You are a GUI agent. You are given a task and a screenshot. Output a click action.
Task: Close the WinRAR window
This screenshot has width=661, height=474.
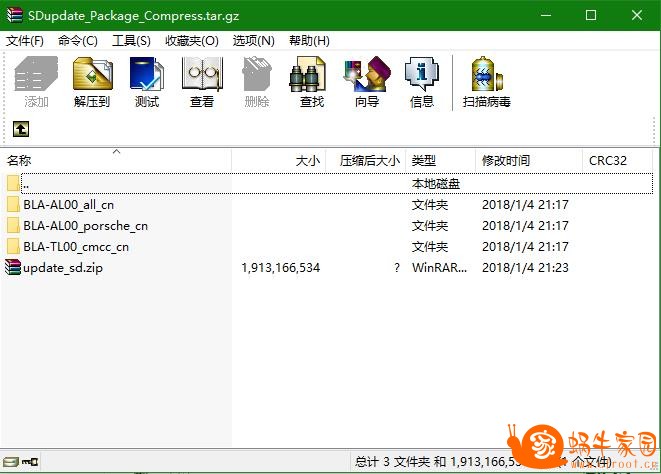(637, 16)
